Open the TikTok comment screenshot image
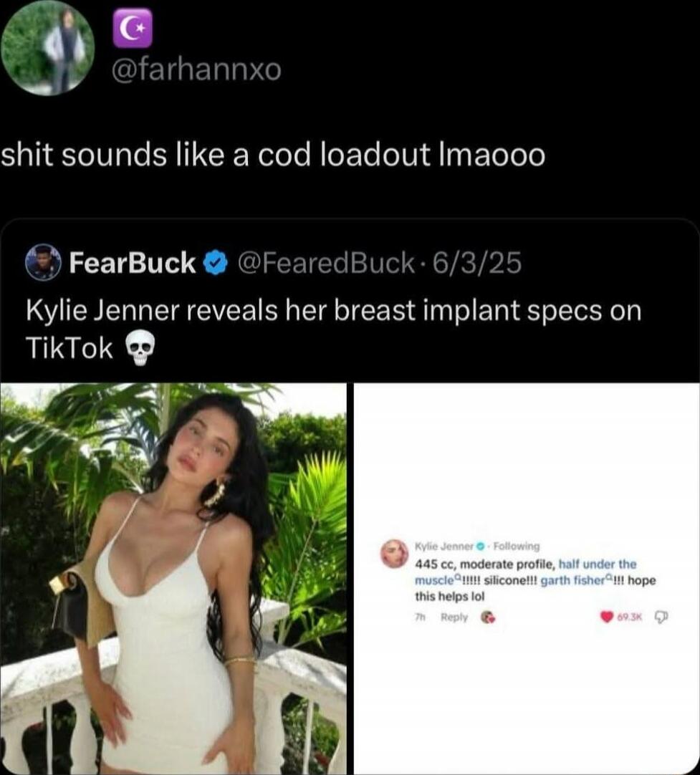This screenshot has width=700, height=775. [x=527, y=579]
